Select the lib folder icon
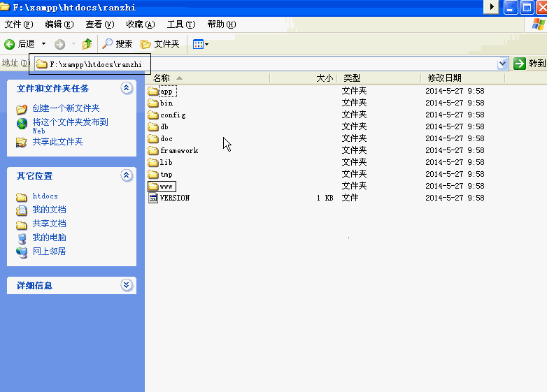The width and height of the screenshot is (547, 392). pos(152,162)
